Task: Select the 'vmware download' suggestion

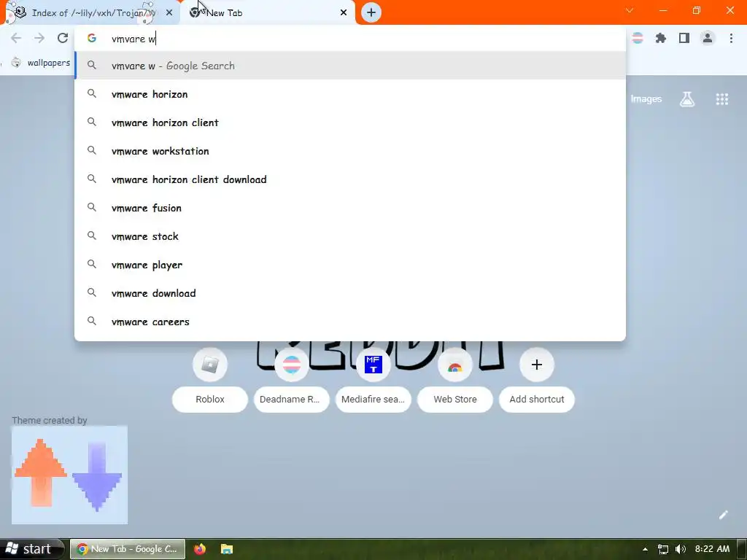Action: tap(350, 293)
